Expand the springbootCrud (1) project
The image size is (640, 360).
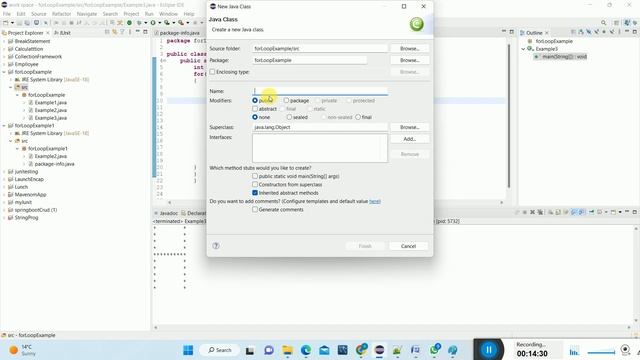pos(4,210)
